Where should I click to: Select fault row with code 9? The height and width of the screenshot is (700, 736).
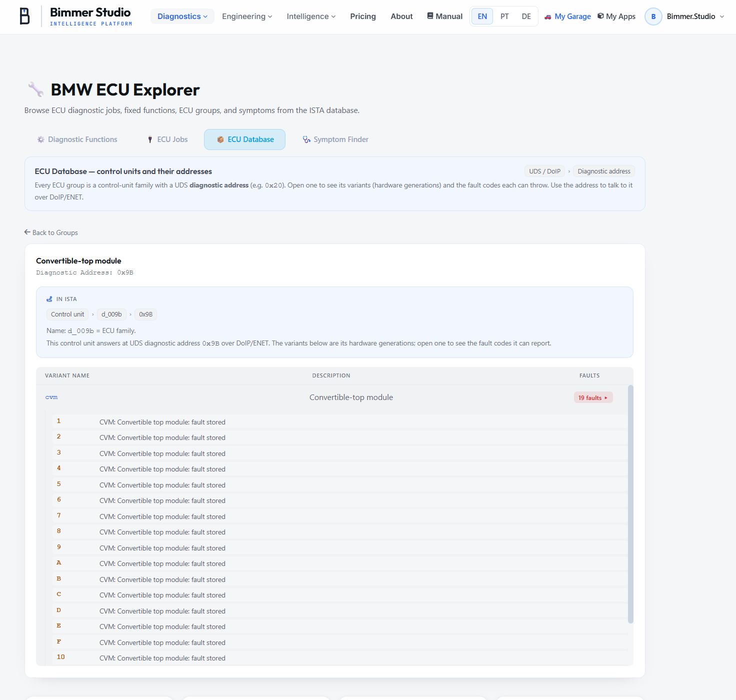[340, 548]
